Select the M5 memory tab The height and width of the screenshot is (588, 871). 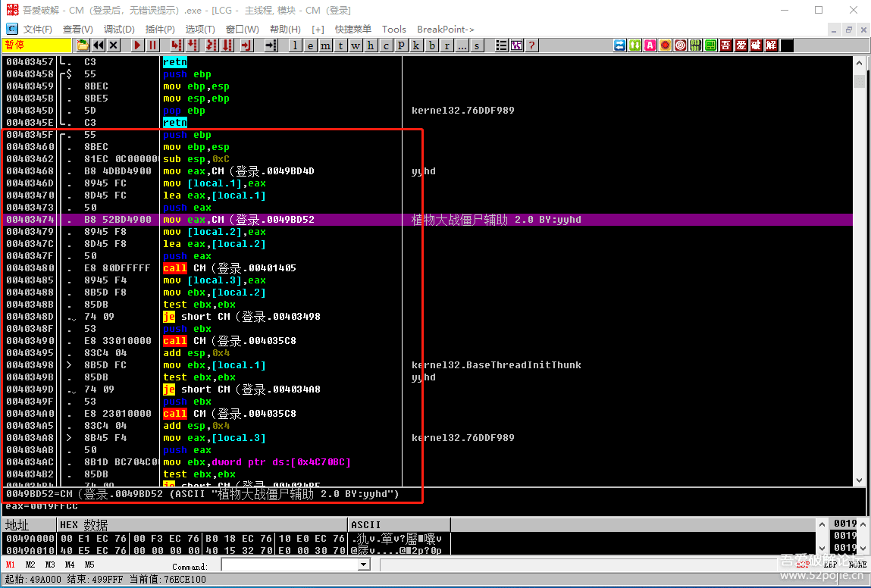89,565
